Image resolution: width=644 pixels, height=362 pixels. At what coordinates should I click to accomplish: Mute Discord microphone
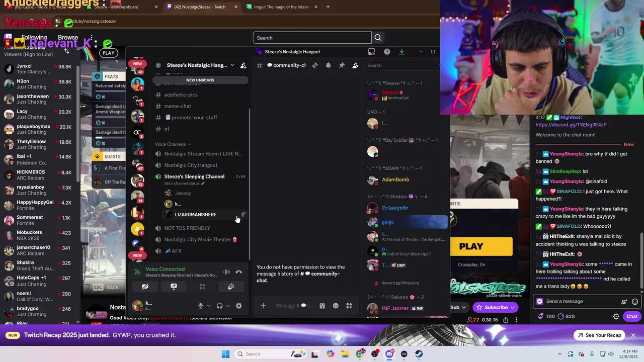pyautogui.click(x=200, y=306)
